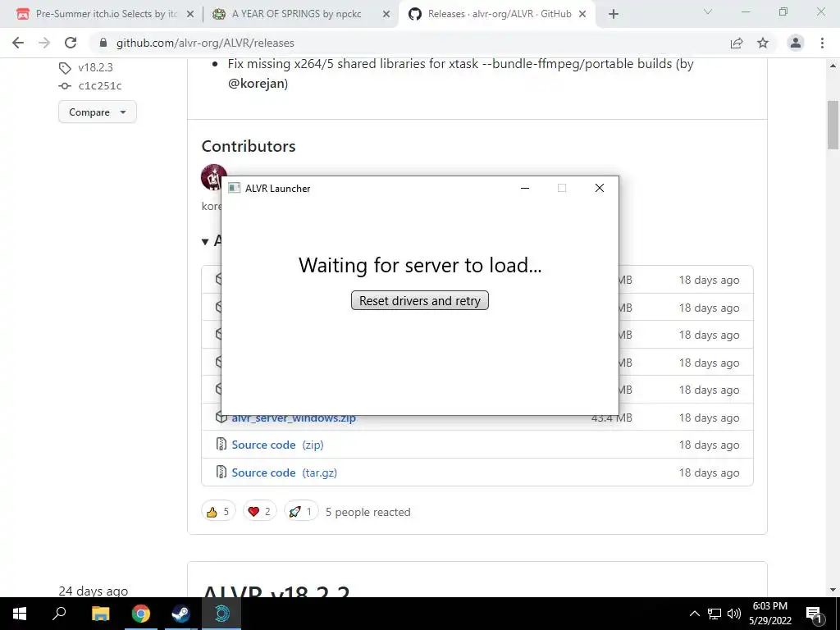Open network status tray icon
This screenshot has width=840, height=630.
714,614
